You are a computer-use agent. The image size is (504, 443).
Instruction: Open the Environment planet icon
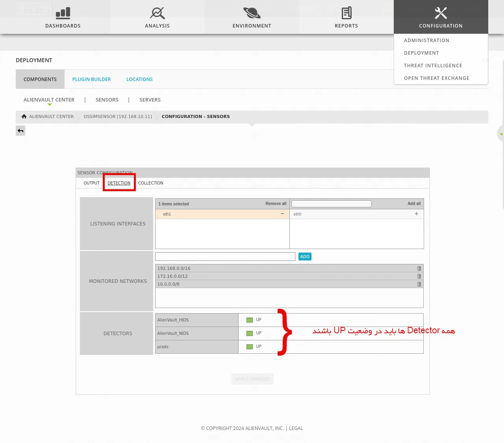252,13
